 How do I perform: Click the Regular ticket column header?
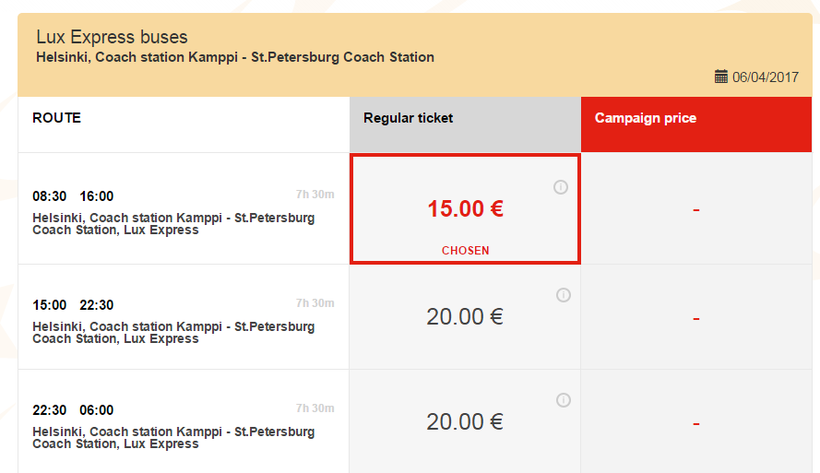[x=408, y=118]
